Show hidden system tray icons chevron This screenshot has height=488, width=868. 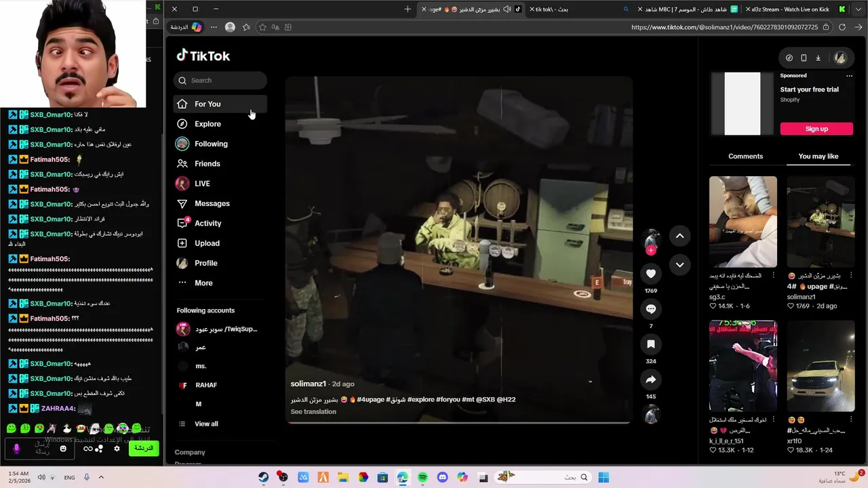pos(101,477)
